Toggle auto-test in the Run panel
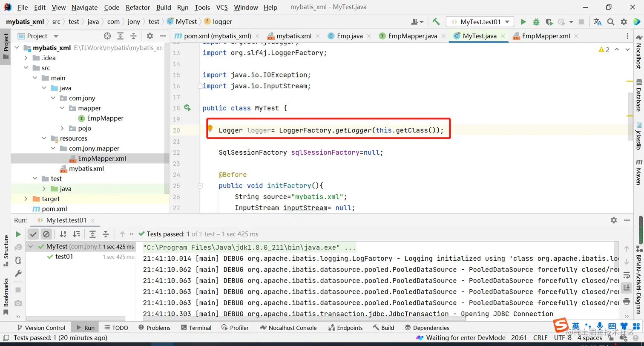 (18, 260)
